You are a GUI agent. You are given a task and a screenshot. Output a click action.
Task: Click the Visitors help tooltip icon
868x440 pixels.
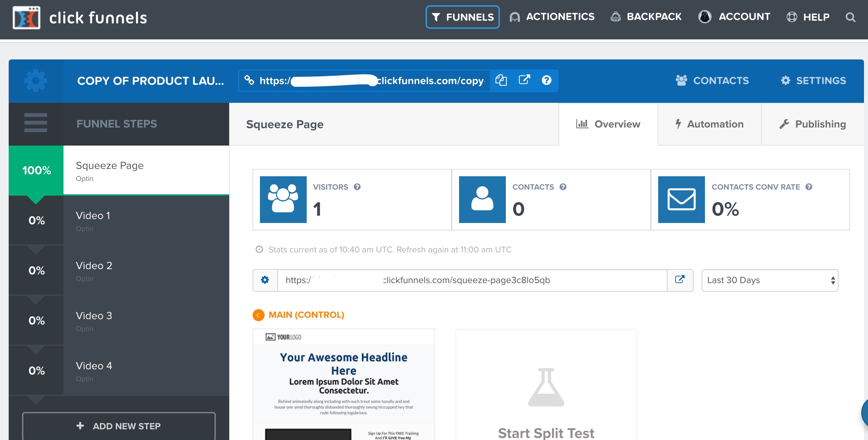pyautogui.click(x=357, y=187)
